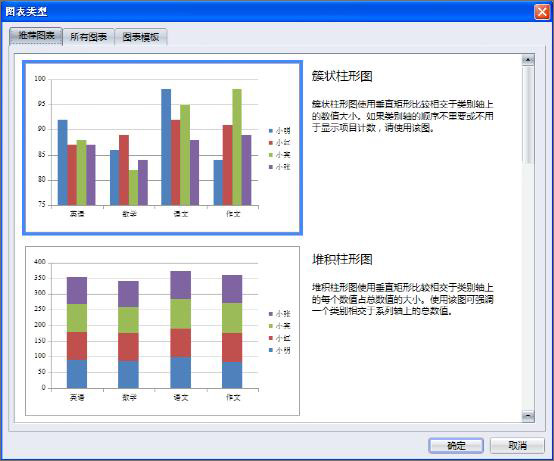The image size is (554, 461).
Task: Switch to the 图表模板 tab
Action: 141,37
